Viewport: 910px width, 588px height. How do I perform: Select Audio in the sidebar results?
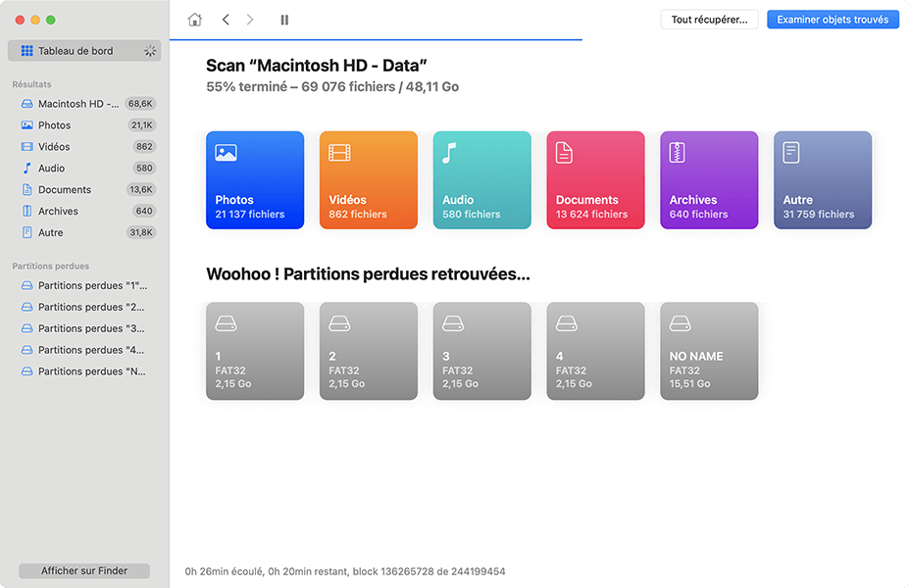[84, 169]
